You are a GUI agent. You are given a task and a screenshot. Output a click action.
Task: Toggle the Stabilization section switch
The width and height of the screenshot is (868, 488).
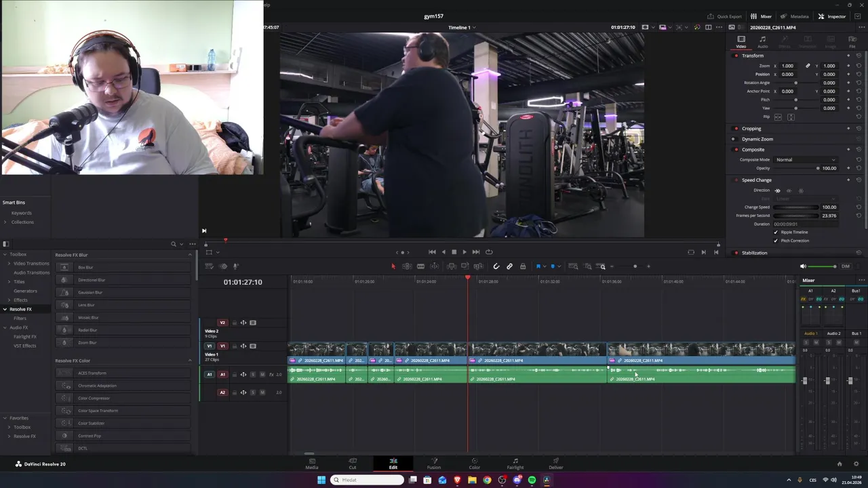736,253
